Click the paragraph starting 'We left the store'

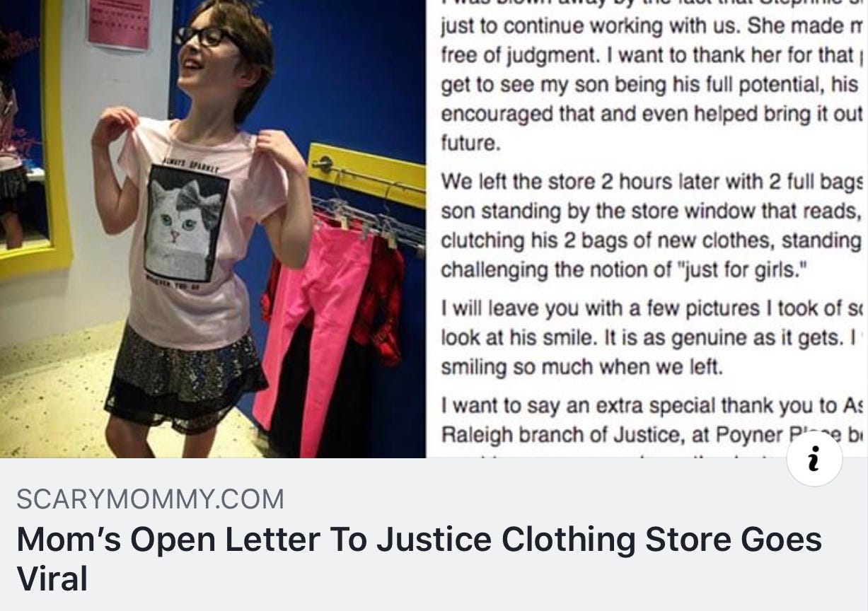(651, 224)
